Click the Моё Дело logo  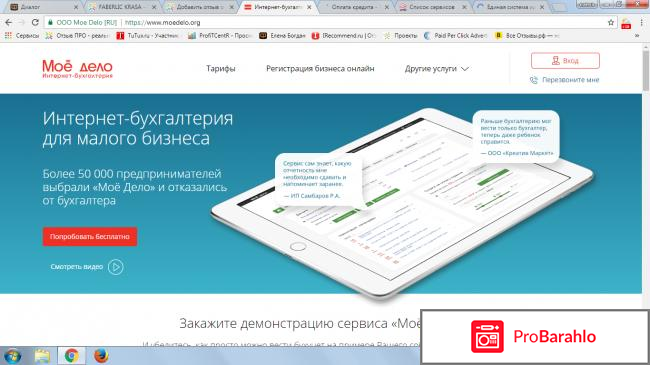point(78,69)
